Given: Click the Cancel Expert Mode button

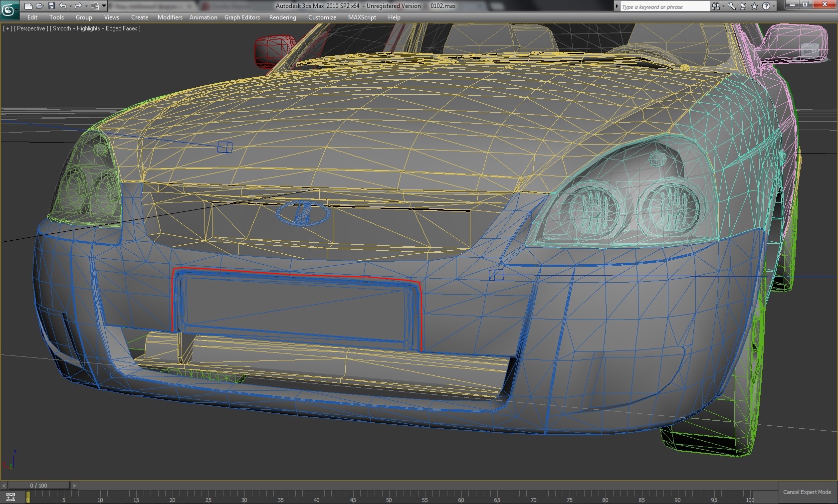Looking at the screenshot, I should click(807, 492).
